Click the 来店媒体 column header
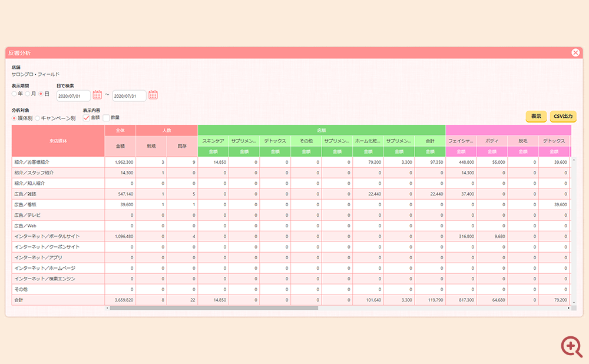This screenshot has height=364, width=589. click(x=58, y=141)
